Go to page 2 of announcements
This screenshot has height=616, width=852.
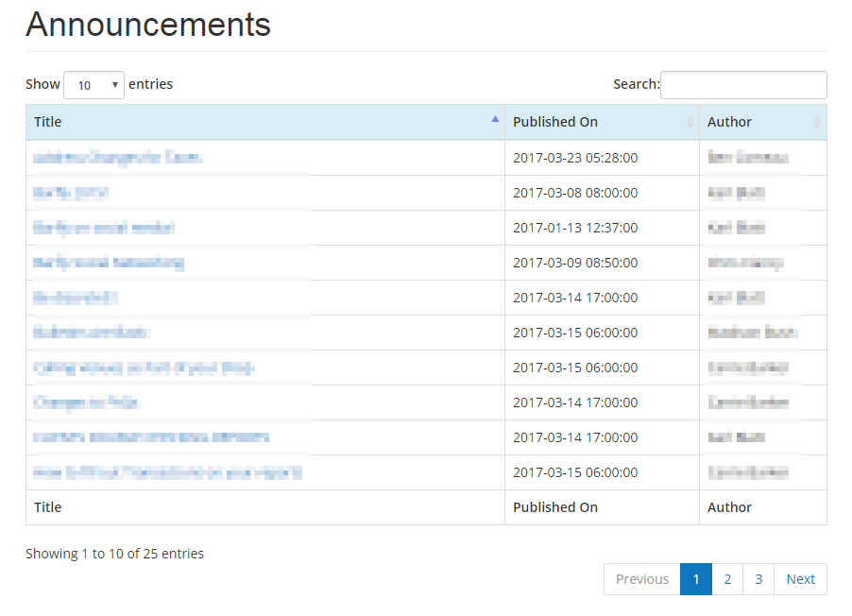tap(727, 579)
